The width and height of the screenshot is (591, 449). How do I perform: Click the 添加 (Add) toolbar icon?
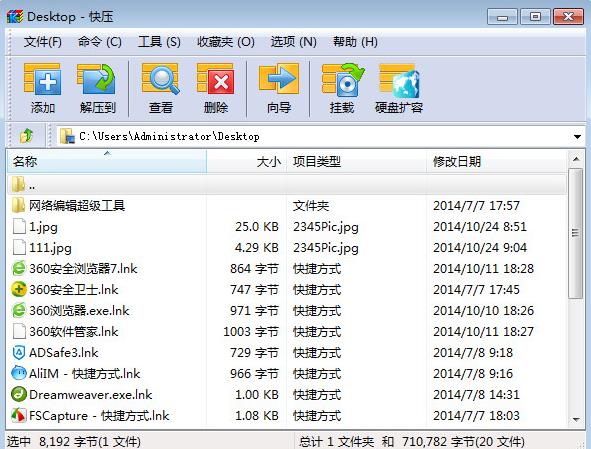[x=42, y=79]
